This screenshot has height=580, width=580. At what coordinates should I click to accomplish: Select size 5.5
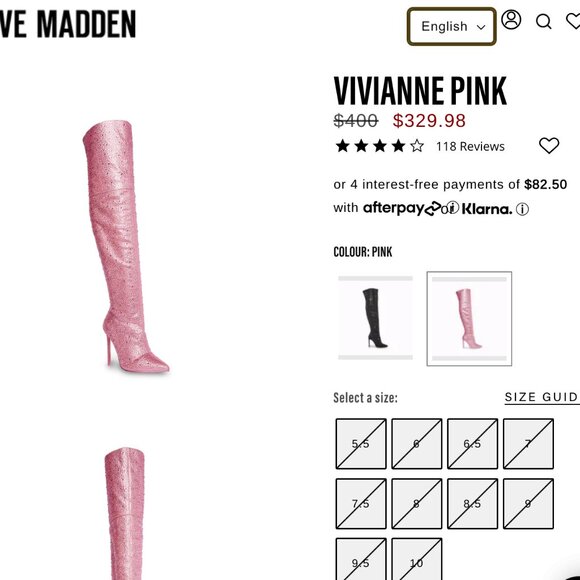click(361, 444)
